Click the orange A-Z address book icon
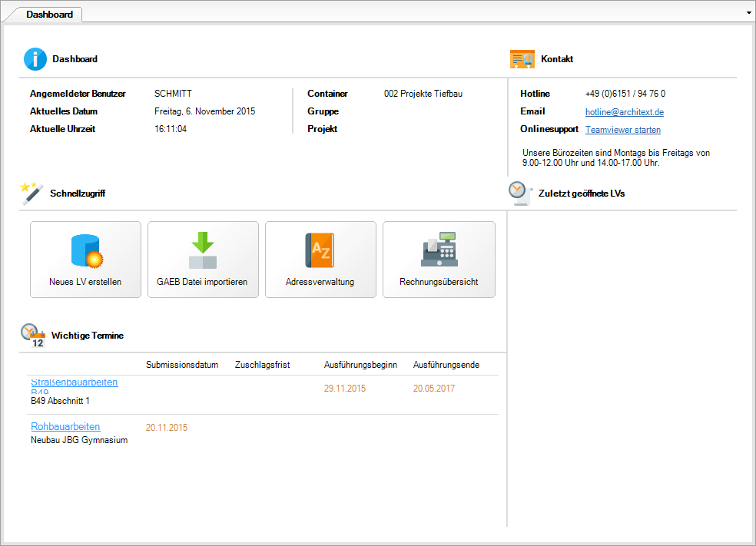 coord(320,250)
